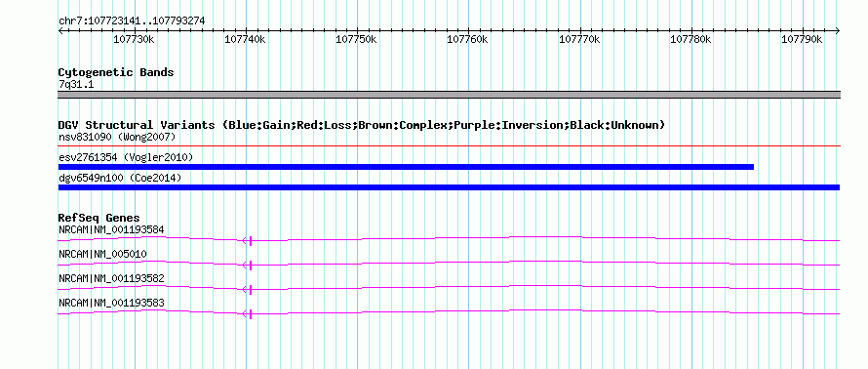Screen dimensions: 868x369
Task: Click the Cytogenetic Bands track heading
Action: point(116,72)
